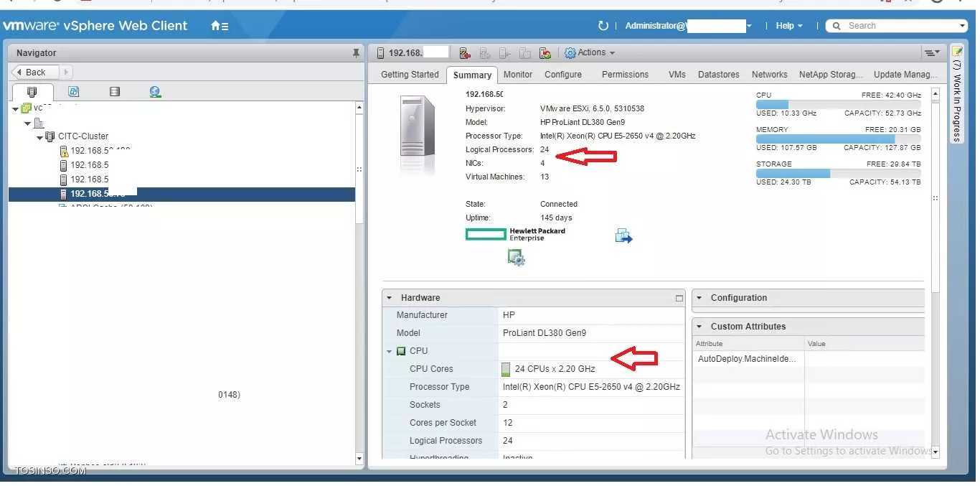The width and height of the screenshot is (980, 486).
Task: Select the vCenter server icon in tree
Action: [27, 108]
